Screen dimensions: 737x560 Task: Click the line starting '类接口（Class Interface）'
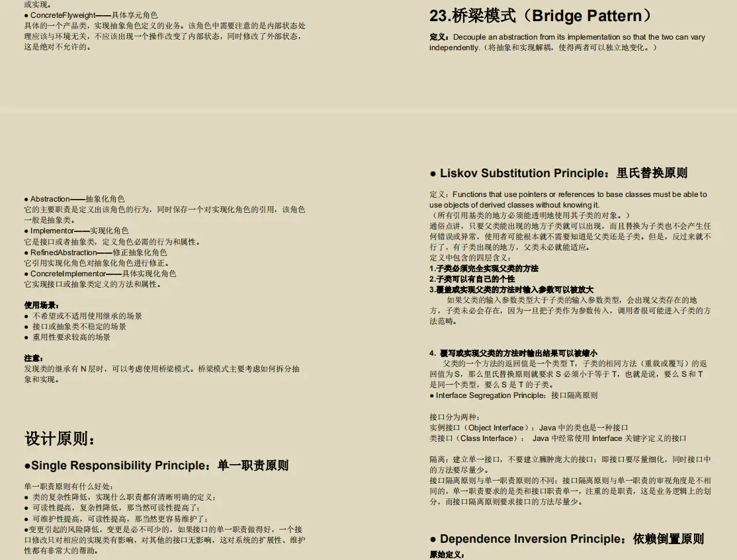(x=558, y=438)
